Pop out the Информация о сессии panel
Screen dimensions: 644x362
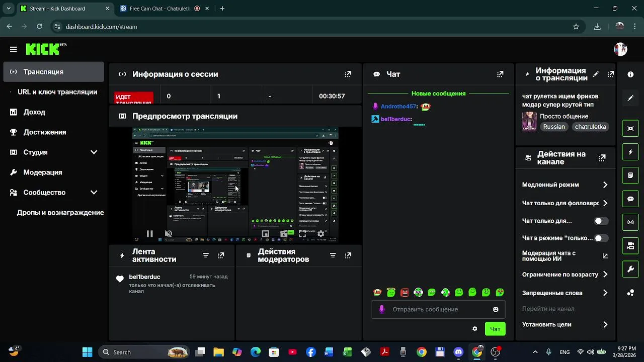click(348, 74)
